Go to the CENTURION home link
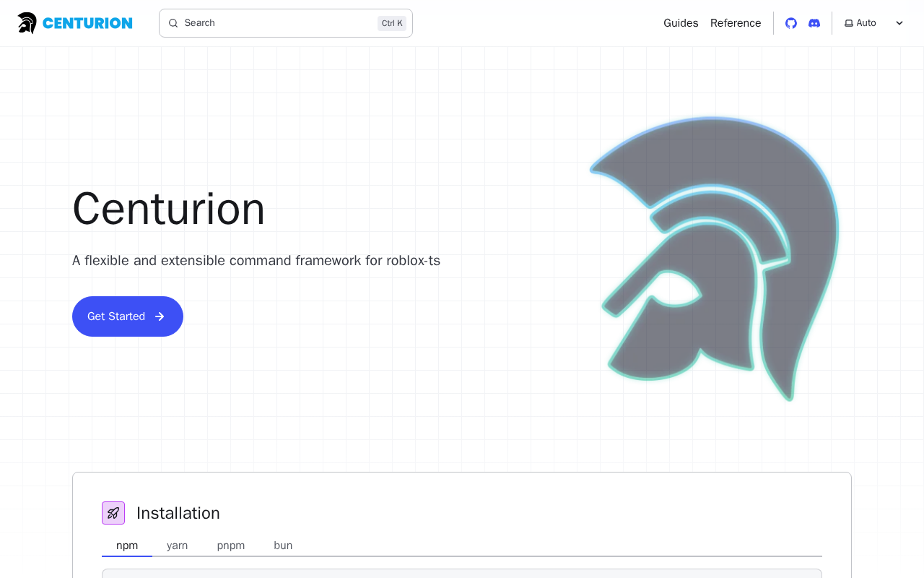The image size is (924, 578). 75,23
